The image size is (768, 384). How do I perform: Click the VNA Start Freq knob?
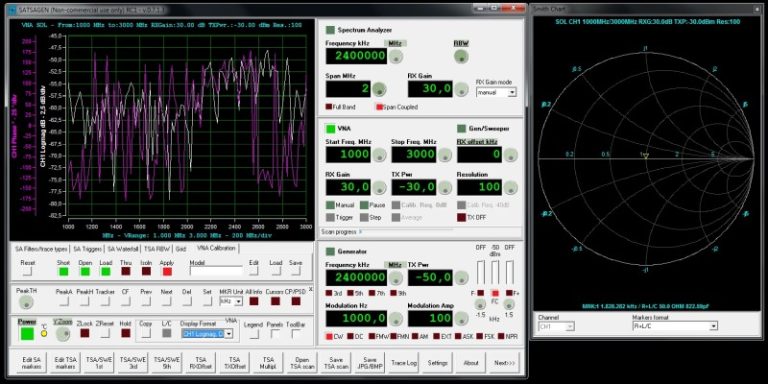click(x=379, y=155)
